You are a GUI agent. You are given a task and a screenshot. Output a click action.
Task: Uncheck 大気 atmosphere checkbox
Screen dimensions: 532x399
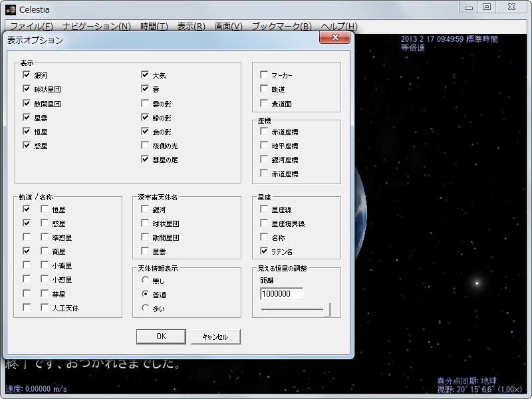pos(145,75)
